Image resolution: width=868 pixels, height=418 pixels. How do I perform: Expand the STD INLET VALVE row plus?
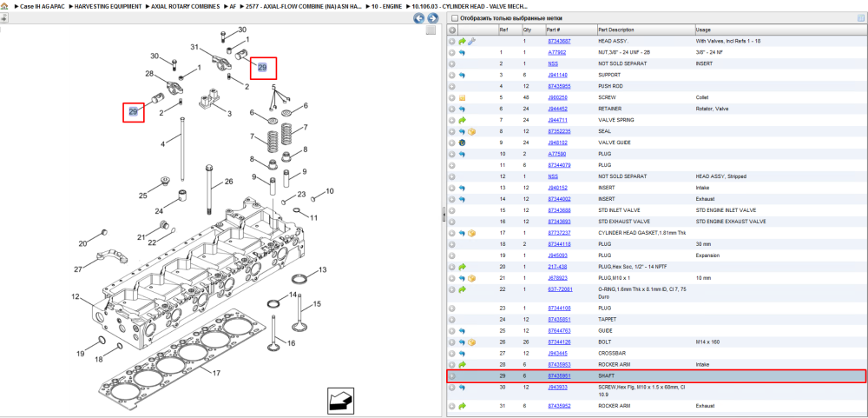(451, 210)
